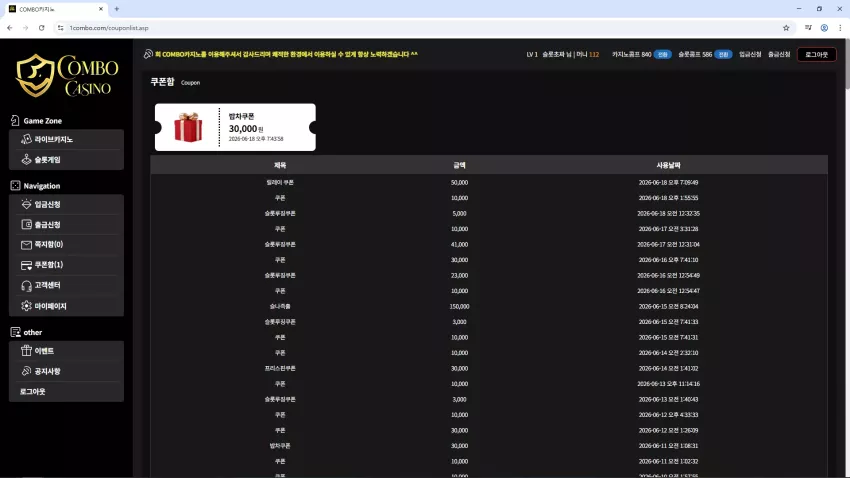Select the 쿠폰함(1) sidebar item

point(66,264)
